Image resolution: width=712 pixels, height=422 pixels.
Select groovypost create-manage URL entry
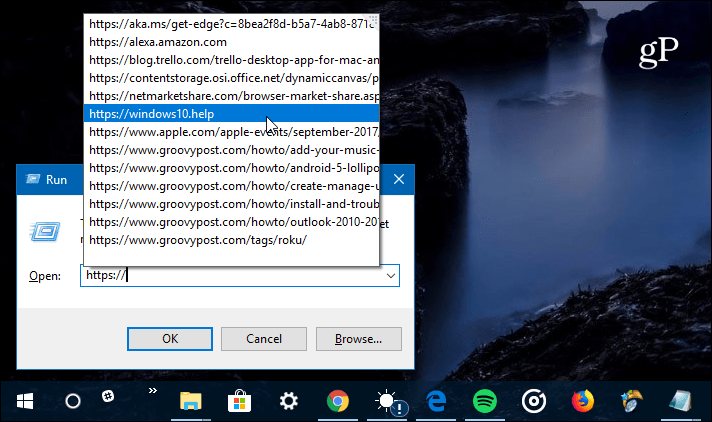(x=231, y=186)
